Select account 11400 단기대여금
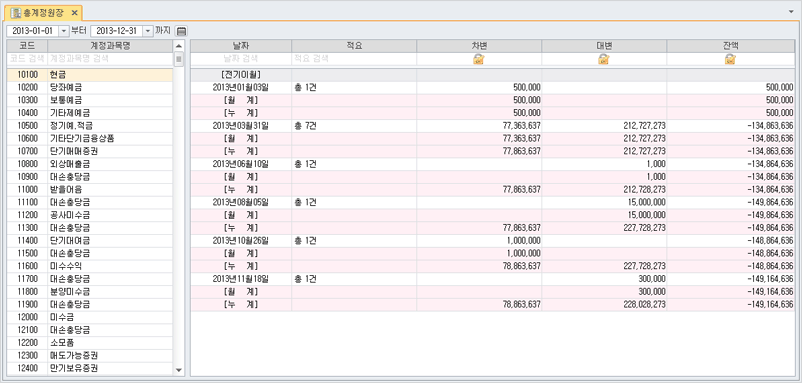The width and height of the screenshot is (802, 383). coord(90,241)
